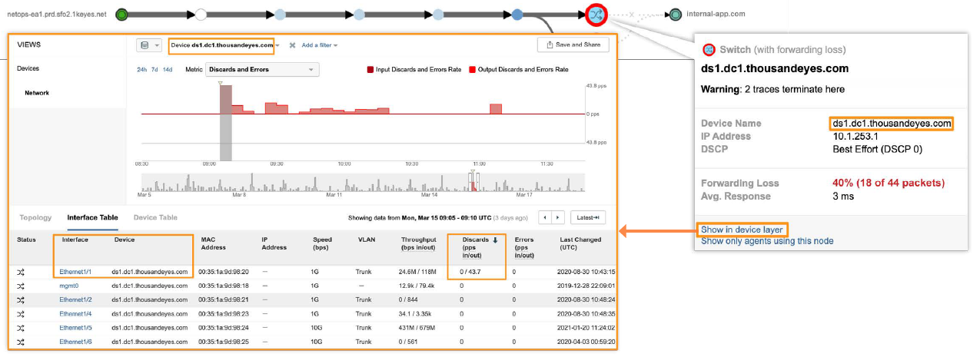Sort by the Discards column arrow
The image size is (980, 357).
[495, 240]
